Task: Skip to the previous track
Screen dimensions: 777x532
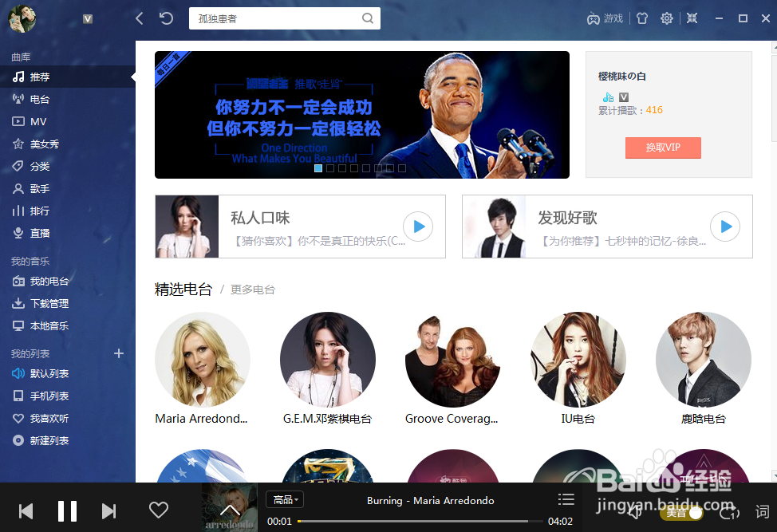Action: 26,511
